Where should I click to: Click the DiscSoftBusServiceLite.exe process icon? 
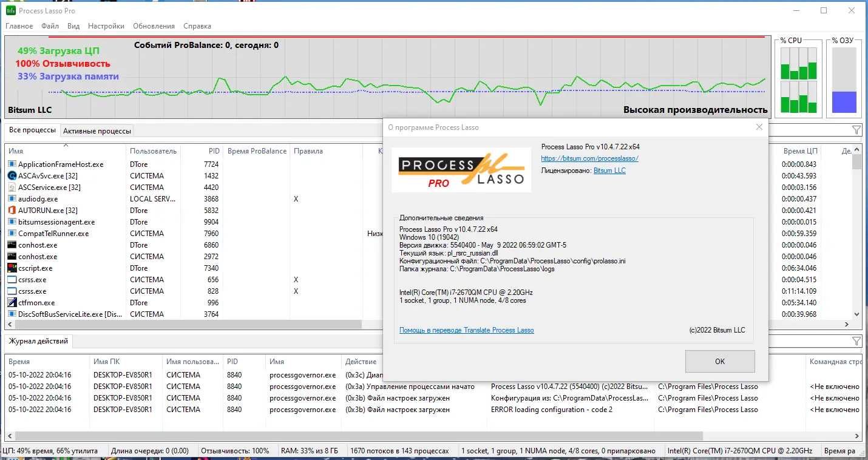[x=12, y=314]
